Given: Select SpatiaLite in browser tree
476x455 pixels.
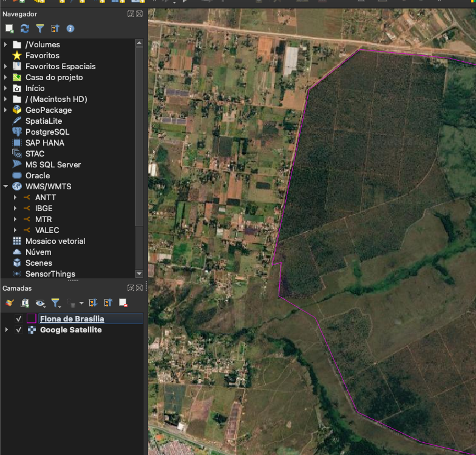Looking at the screenshot, I should coord(44,121).
